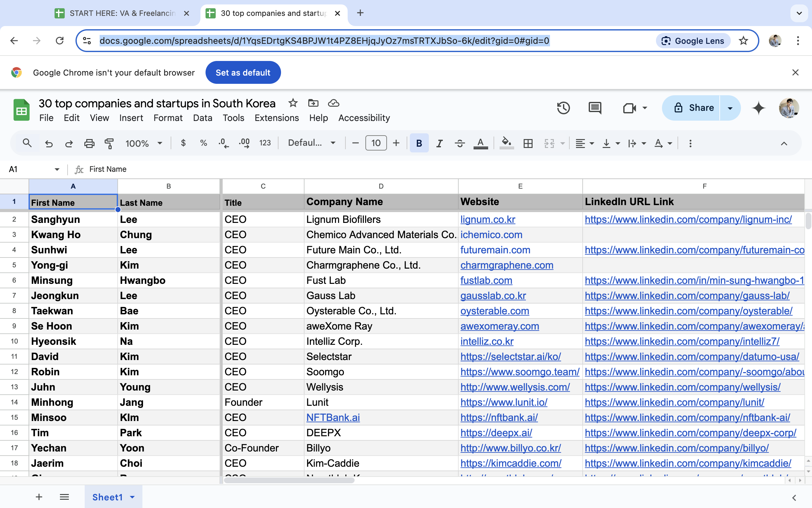Dismiss the default browser banner
This screenshot has height=508, width=812.
coord(795,72)
